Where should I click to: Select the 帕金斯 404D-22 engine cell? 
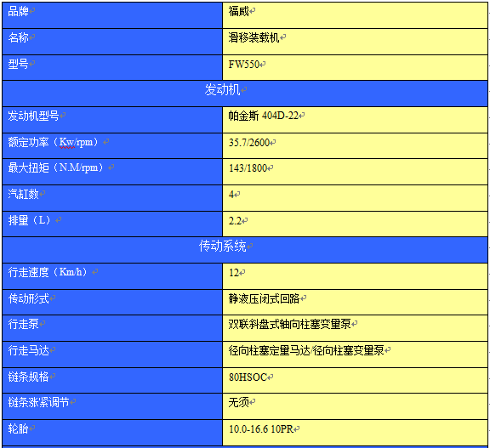[355, 120]
